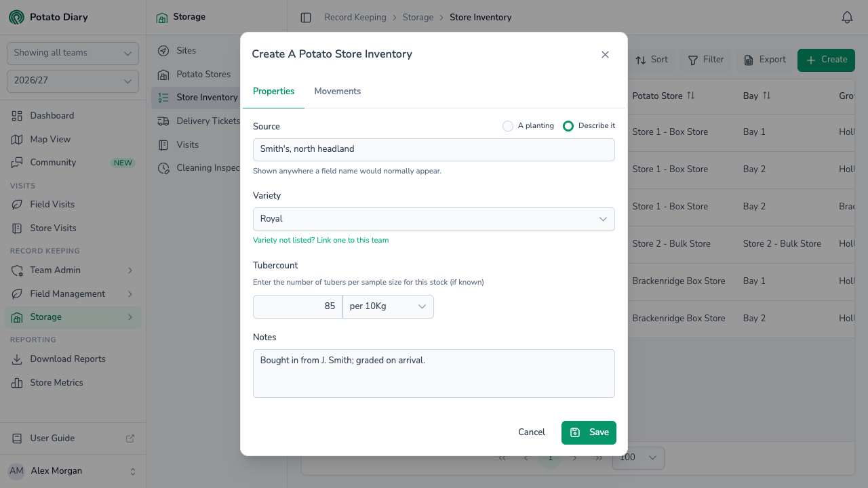Expand the "Showing all teams" selector
The width and height of the screenshot is (868, 488).
(x=73, y=53)
